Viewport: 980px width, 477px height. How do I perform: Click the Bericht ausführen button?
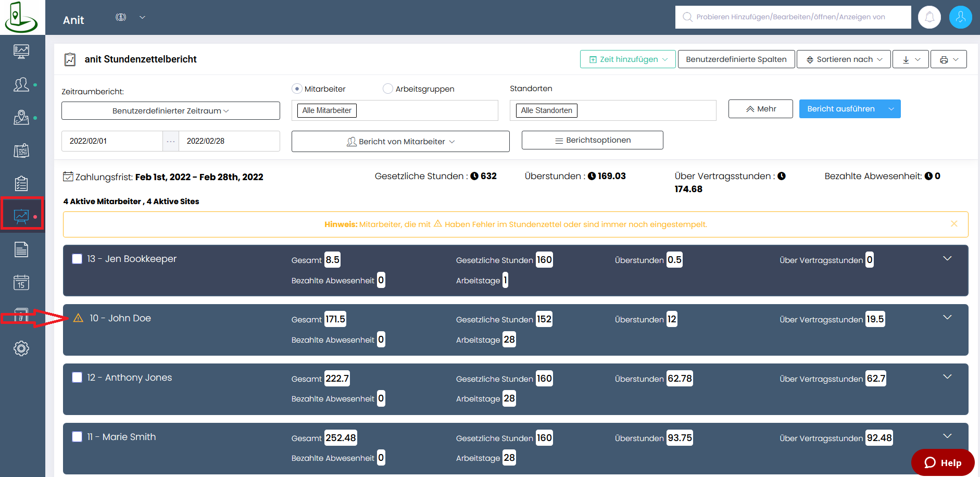tap(840, 109)
